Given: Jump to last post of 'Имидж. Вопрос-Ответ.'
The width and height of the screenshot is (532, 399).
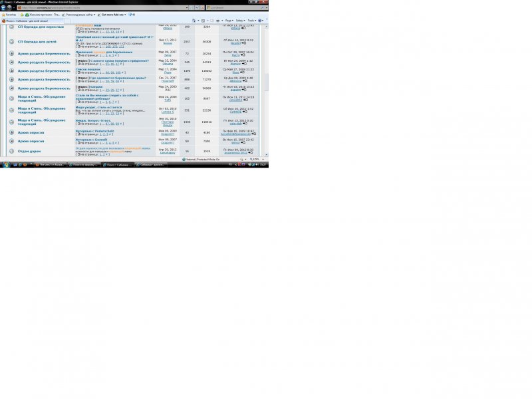Looking at the screenshot, I should (245, 124).
